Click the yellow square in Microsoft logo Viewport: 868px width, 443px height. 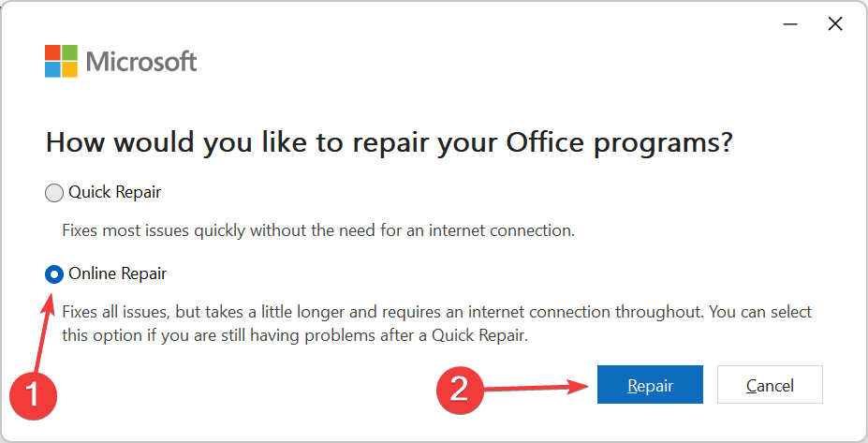pos(69,69)
